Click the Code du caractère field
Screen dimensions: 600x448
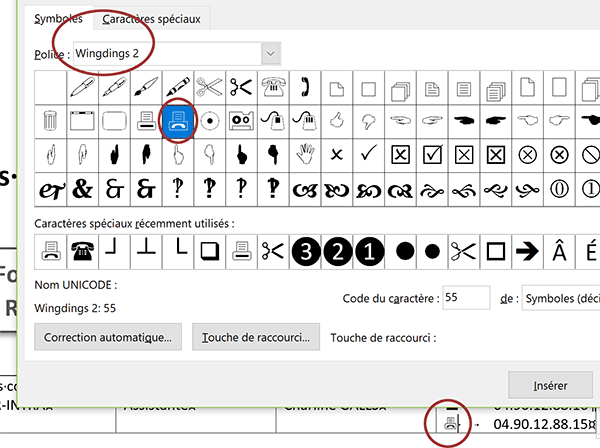pyautogui.click(x=466, y=298)
